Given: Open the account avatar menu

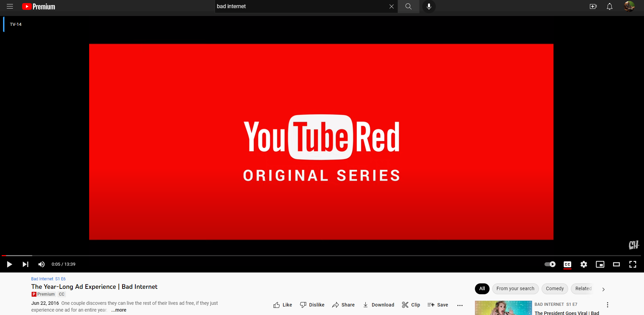Looking at the screenshot, I should pyautogui.click(x=629, y=6).
